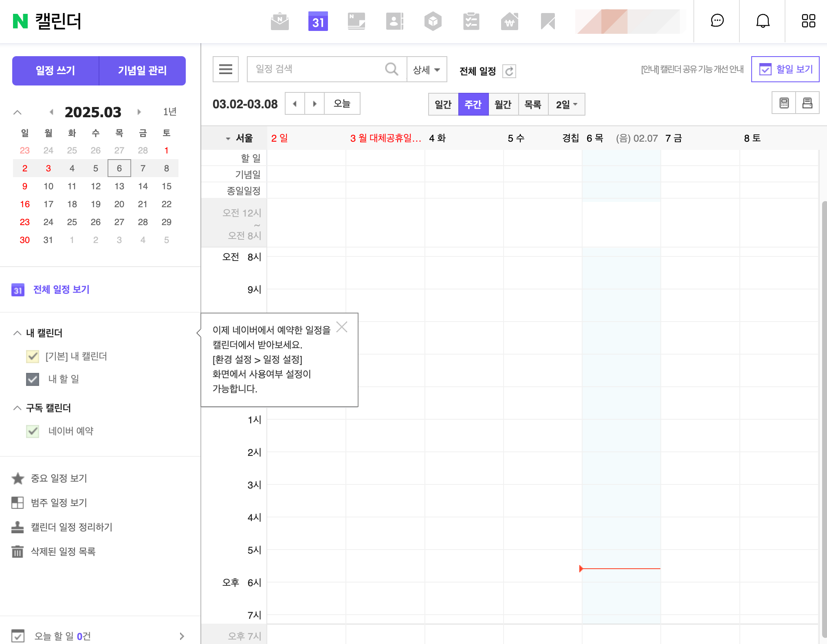827x644 pixels.
Task: Open 전체 일정 보기 link
Action: point(61,289)
